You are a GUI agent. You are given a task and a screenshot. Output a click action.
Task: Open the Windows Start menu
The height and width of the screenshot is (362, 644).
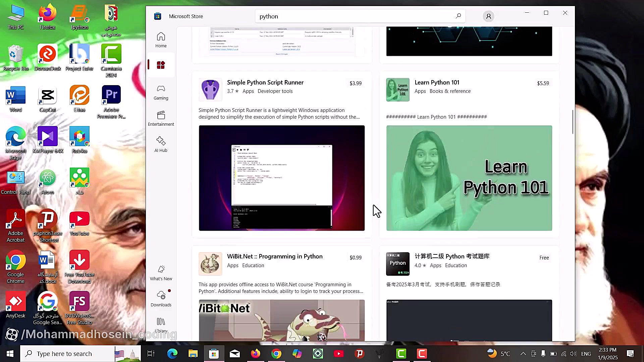tap(10, 354)
